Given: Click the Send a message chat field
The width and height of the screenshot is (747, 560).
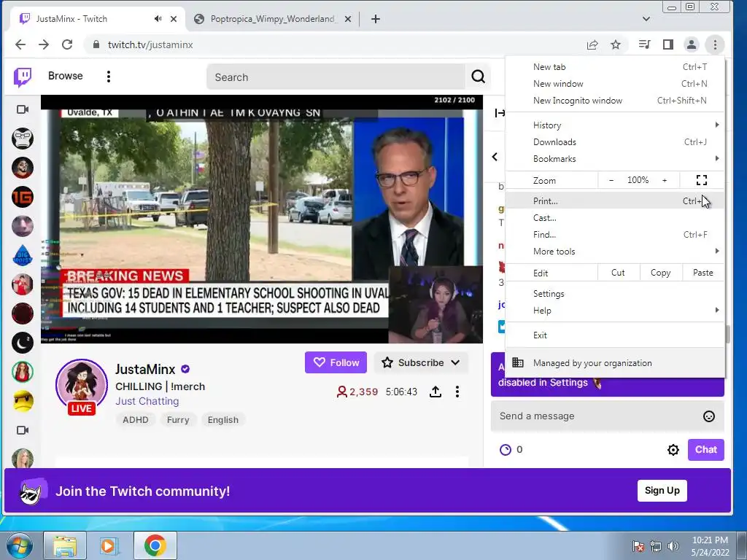Looking at the screenshot, I should point(598,416).
